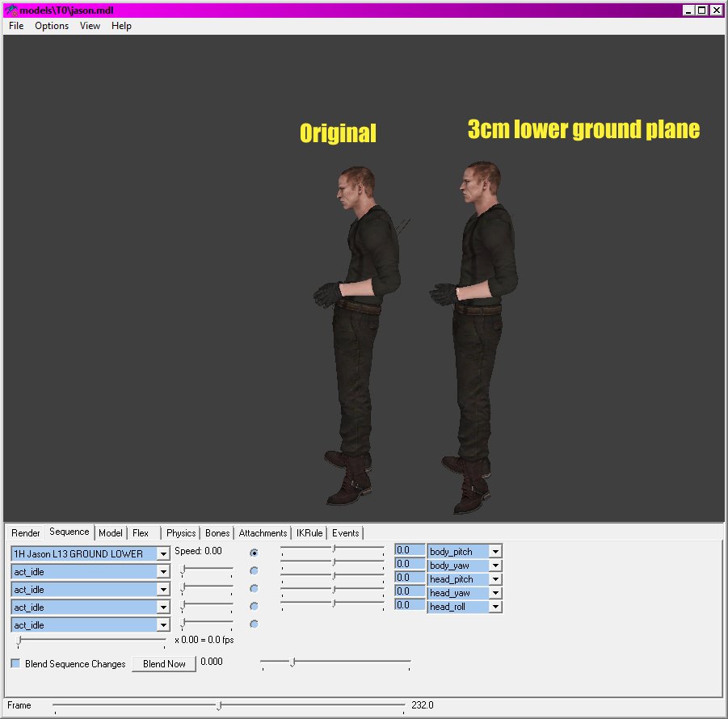This screenshot has height=719, width=728.
Task: Switch to the Physics tab
Action: 181,533
